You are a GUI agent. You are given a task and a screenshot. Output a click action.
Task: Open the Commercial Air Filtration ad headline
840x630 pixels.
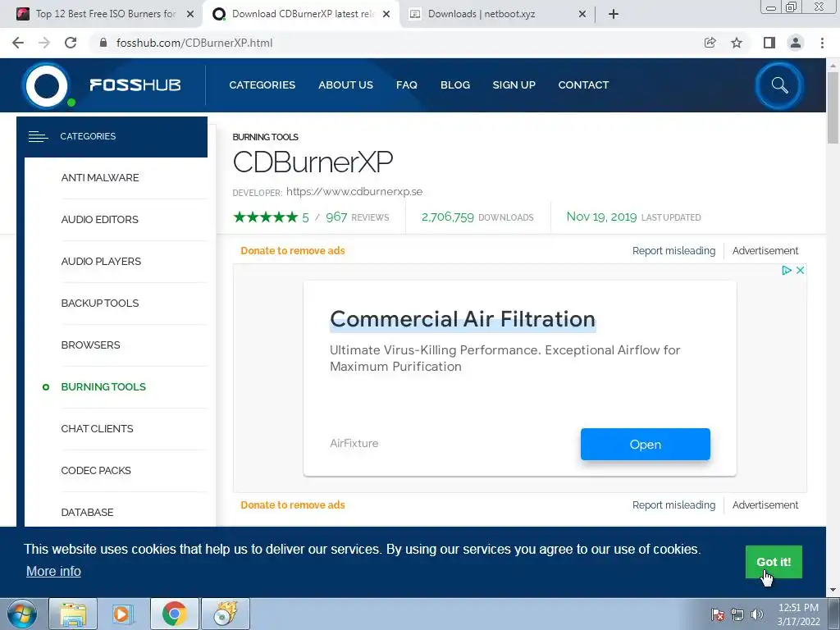coord(463,319)
